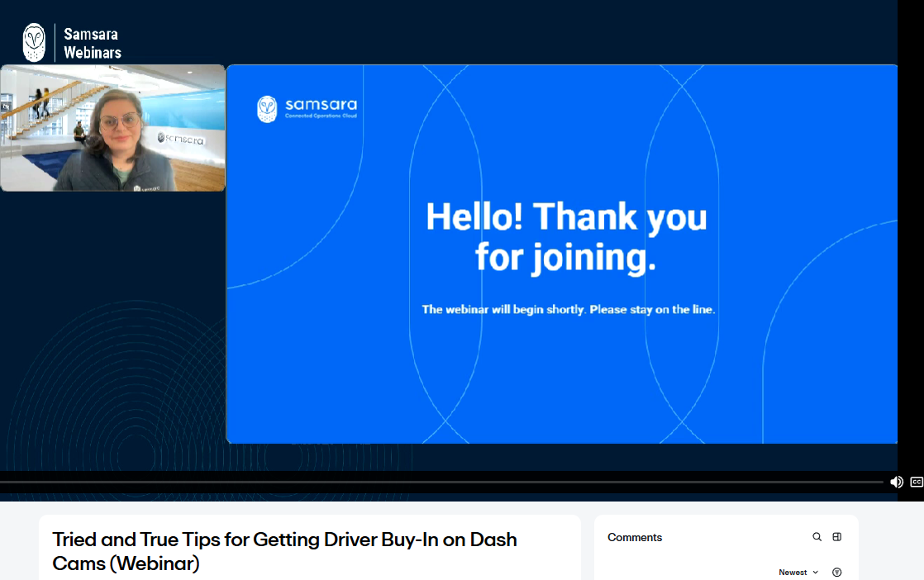Click the Samsara Webinars header text
The width and height of the screenshot is (924, 580).
tap(93, 43)
